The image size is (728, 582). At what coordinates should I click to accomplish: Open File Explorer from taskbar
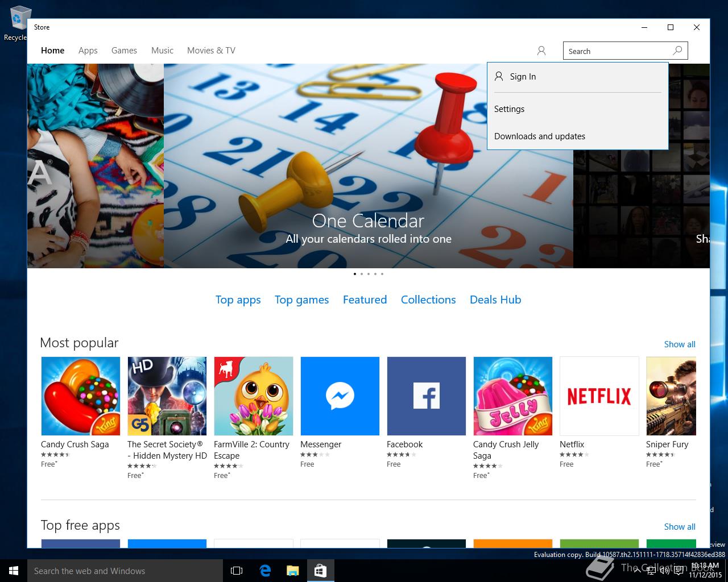click(x=292, y=571)
